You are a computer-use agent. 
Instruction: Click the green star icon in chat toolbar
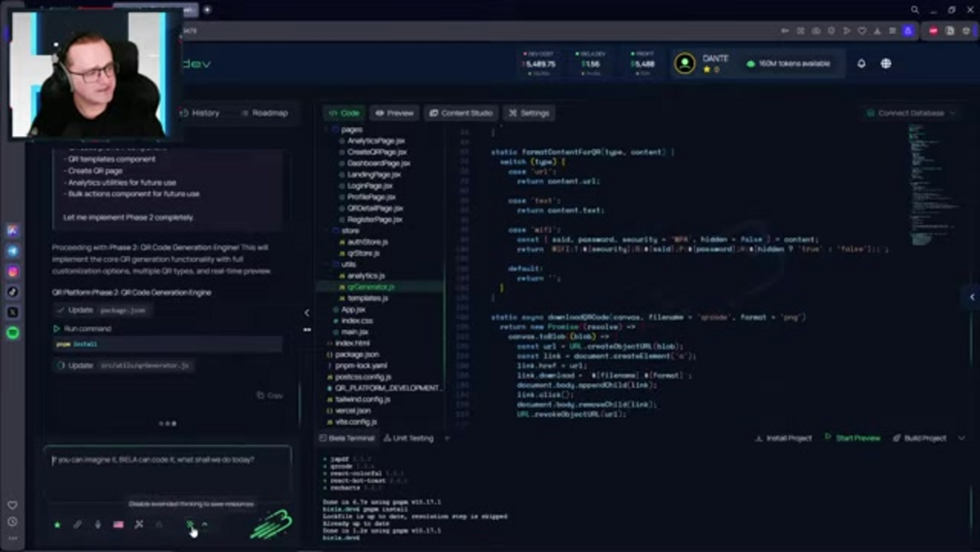pos(57,525)
